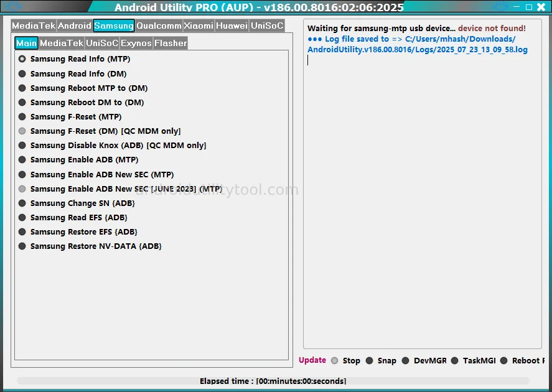This screenshot has width=552, height=392.
Task: Open the Qualcomm tab
Action: click(x=159, y=26)
